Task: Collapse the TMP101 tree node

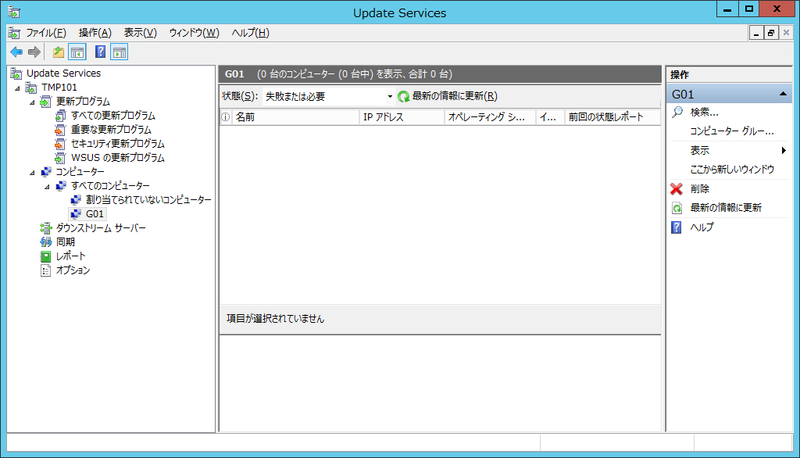Action: (18, 88)
